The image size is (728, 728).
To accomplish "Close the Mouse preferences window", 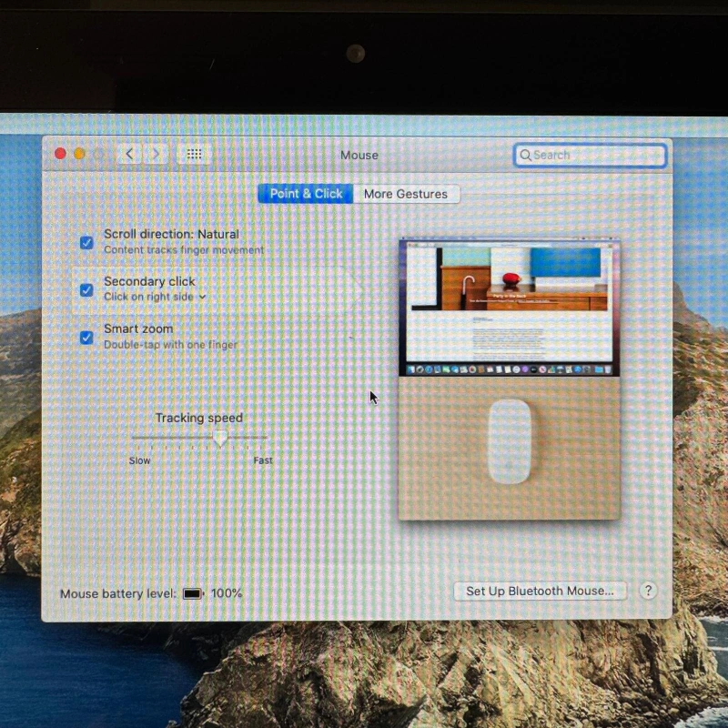I will [x=60, y=154].
